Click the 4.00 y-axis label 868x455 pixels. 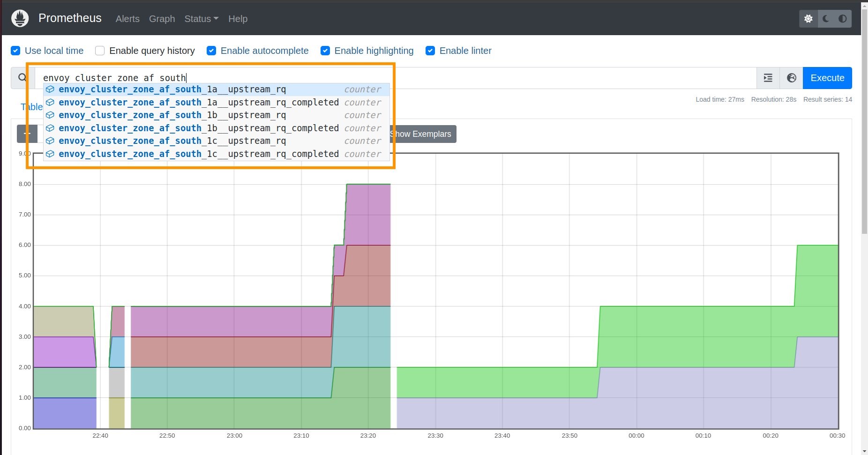click(x=25, y=306)
